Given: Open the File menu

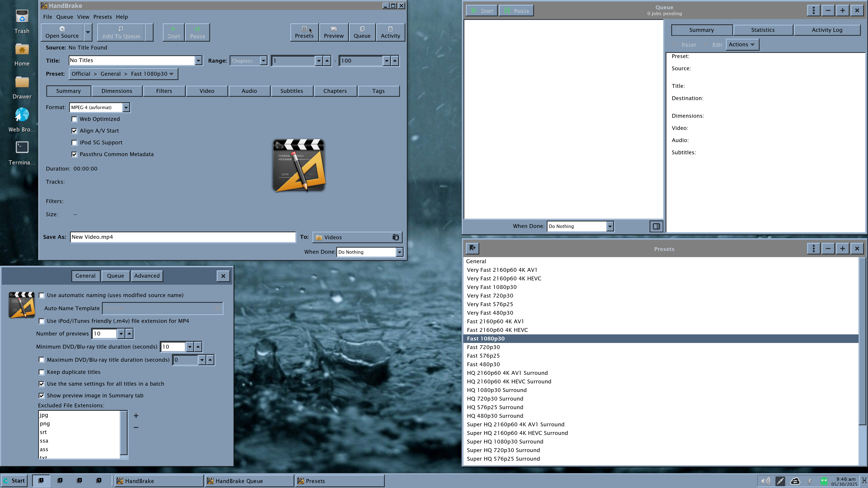Looking at the screenshot, I should click(47, 17).
